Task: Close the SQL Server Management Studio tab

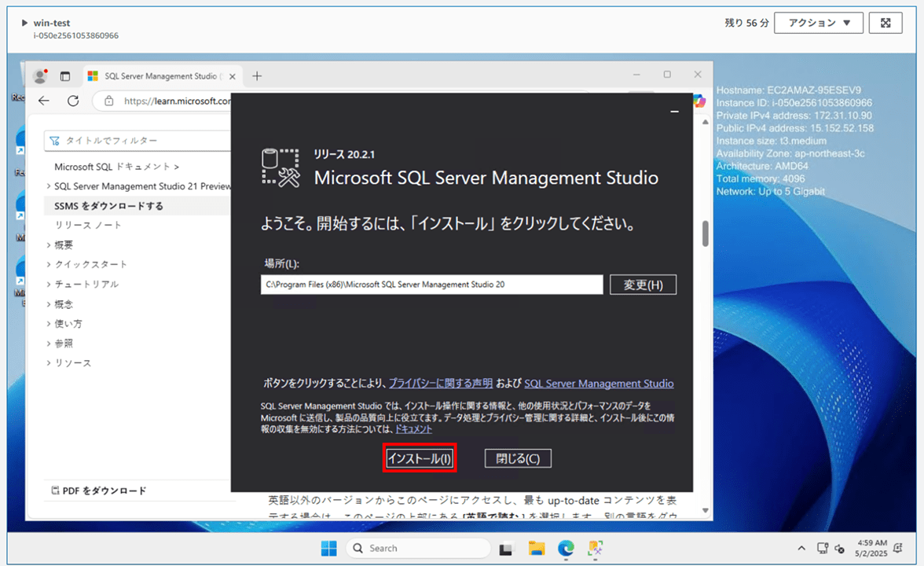Action: click(x=233, y=77)
